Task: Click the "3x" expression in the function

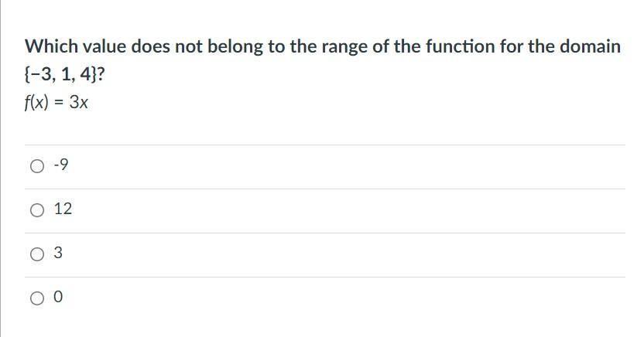Action: click(78, 103)
